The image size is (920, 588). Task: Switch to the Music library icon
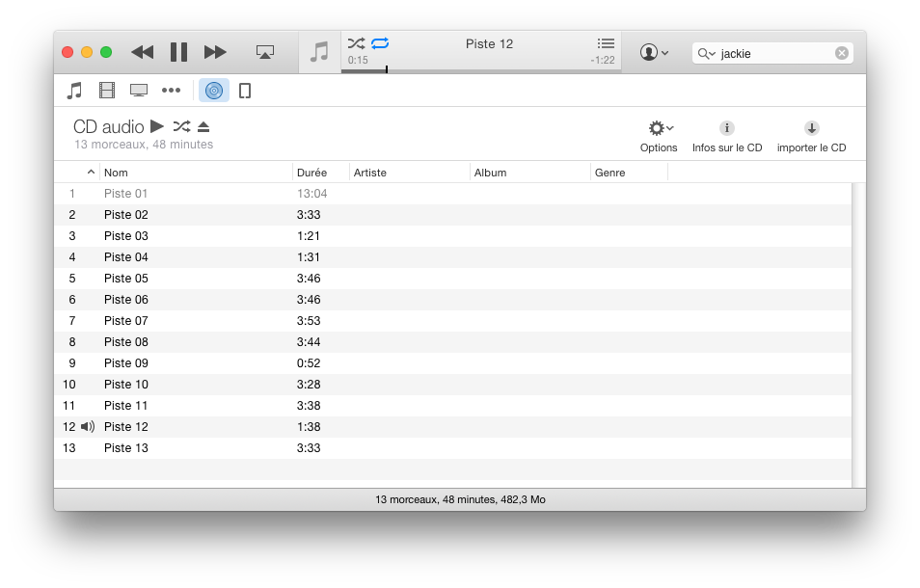(x=74, y=91)
